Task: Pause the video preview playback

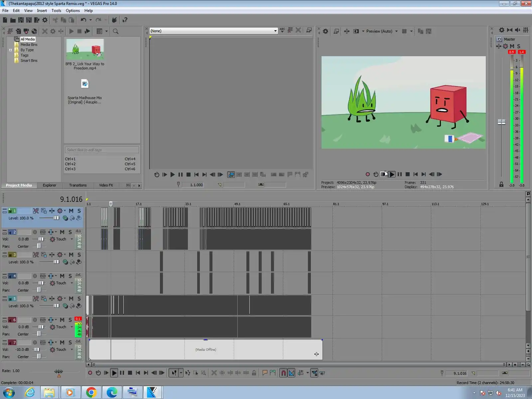Action: click(400, 174)
